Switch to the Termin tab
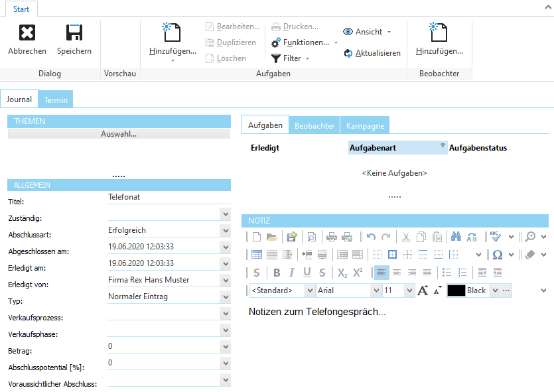554x392 pixels. tap(56, 99)
